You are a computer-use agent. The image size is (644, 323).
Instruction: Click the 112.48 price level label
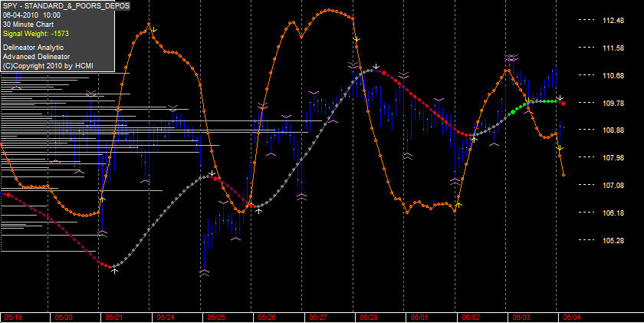coord(613,20)
